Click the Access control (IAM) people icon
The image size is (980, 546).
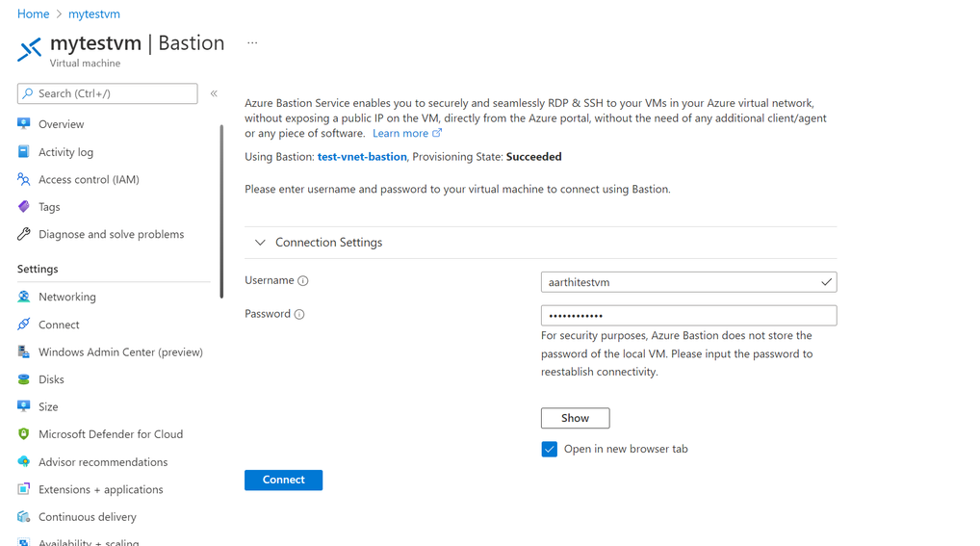[x=24, y=179]
